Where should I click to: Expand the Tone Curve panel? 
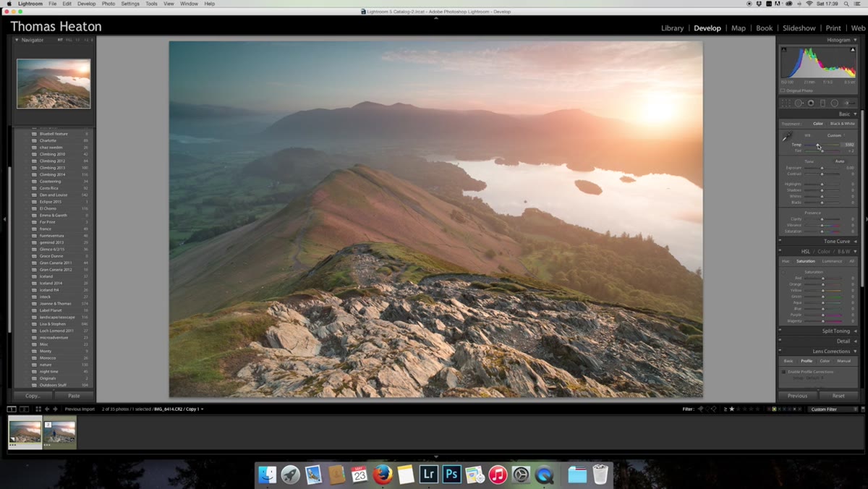click(855, 241)
